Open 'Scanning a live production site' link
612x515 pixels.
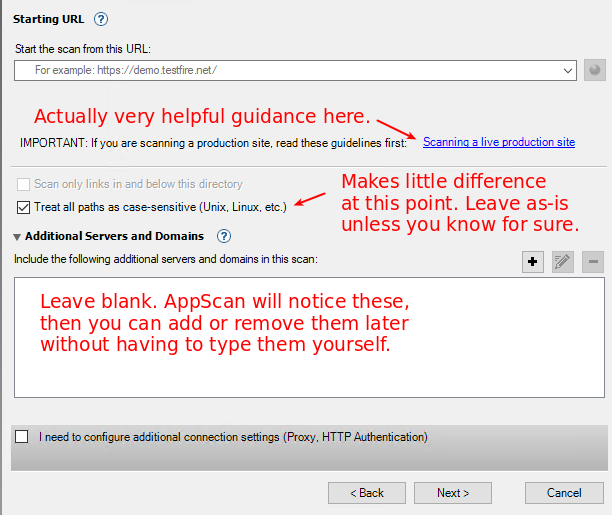(498, 142)
